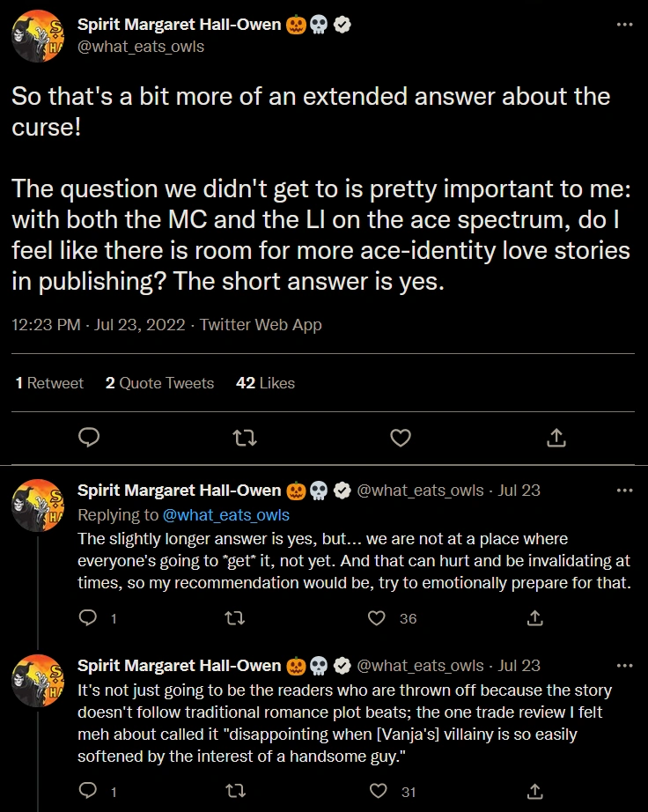The height and width of the screenshot is (812, 648).
Task: Like the main tweet about ace-identity stories
Action: click(401, 437)
